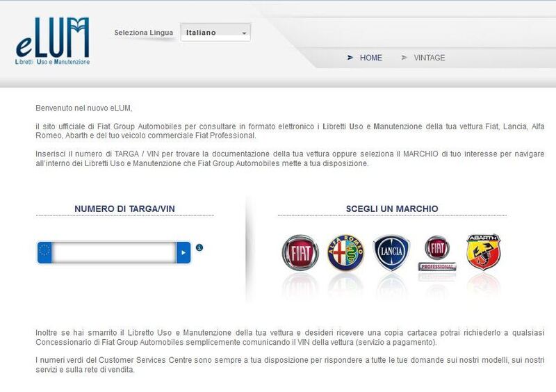Choose the Alfa Romeo brand logo
556x392 pixels.
[345, 252]
